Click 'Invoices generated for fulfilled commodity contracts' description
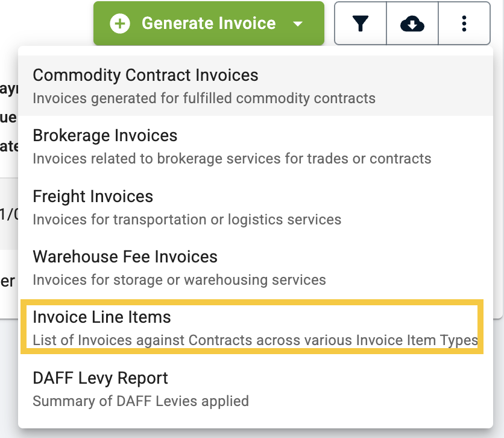Screen dimensions: 504x438 coord(204,98)
